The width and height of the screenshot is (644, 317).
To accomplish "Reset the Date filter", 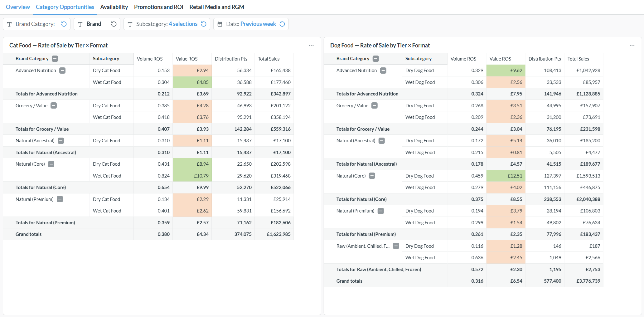I will point(282,24).
